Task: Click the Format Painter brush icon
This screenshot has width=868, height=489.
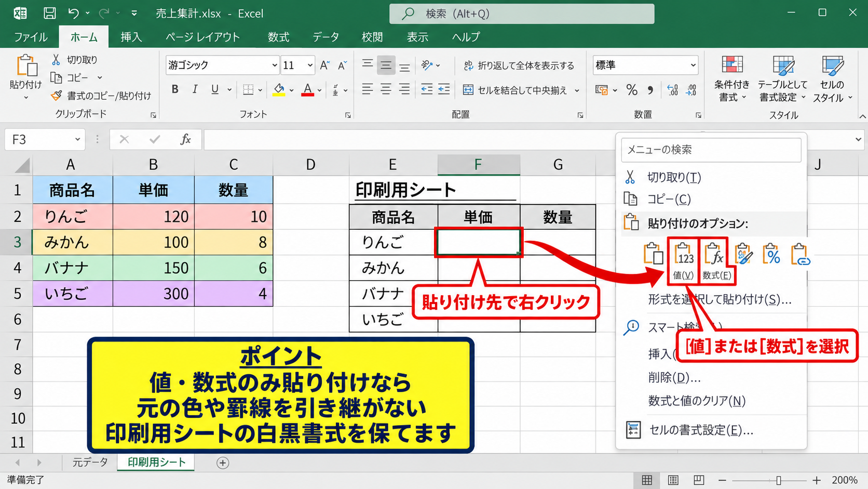Action: 56,96
